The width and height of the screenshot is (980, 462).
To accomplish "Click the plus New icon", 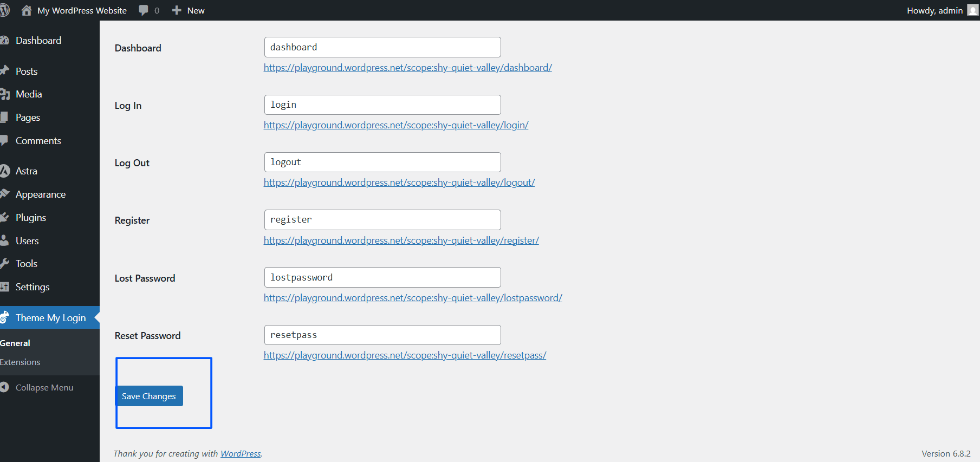I will pyautogui.click(x=177, y=10).
